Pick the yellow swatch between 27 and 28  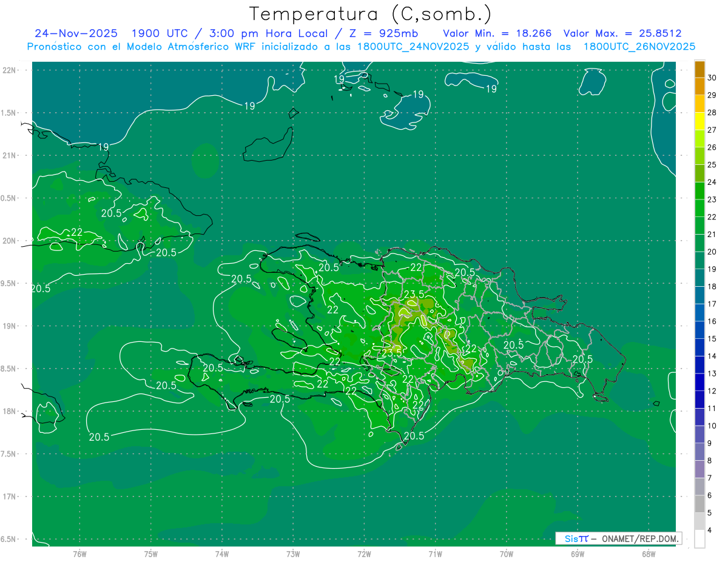(x=699, y=121)
